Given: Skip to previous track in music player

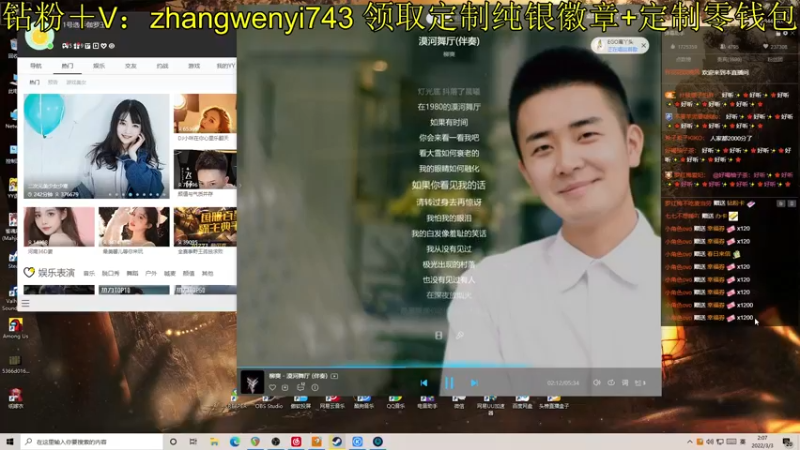Looking at the screenshot, I should point(423,383).
